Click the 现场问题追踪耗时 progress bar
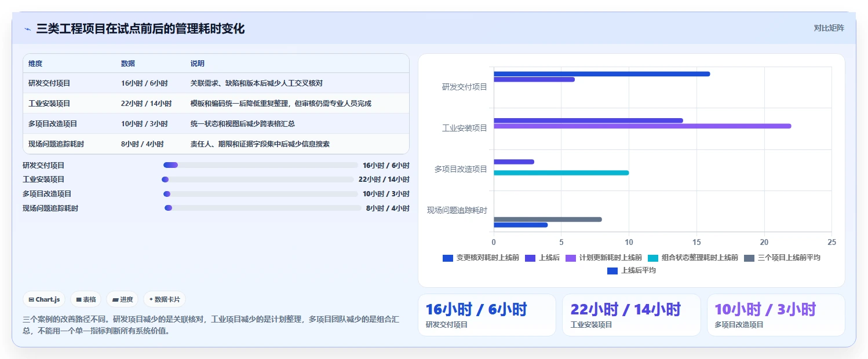Viewport: 868px width, 359px height. coord(263,208)
